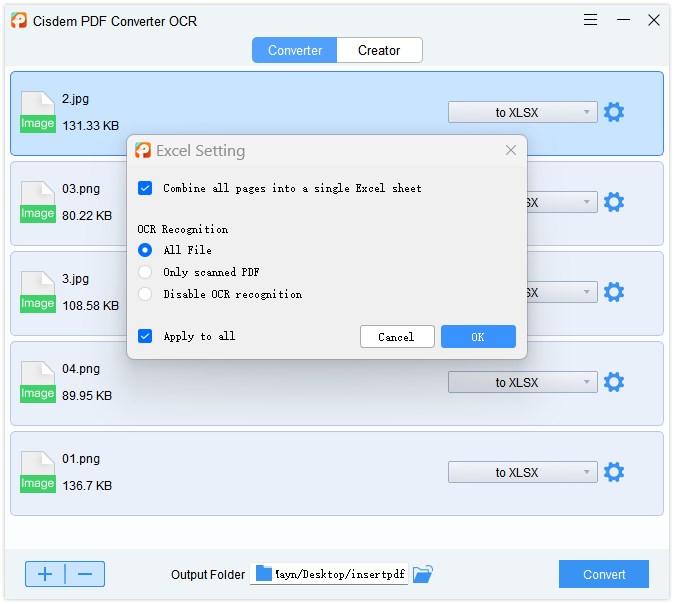Click the 3.jpg image file icon

pos(38,292)
